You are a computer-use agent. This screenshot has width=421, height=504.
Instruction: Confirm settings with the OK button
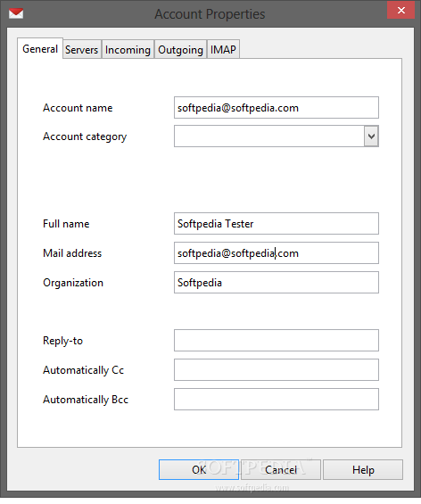point(199,470)
